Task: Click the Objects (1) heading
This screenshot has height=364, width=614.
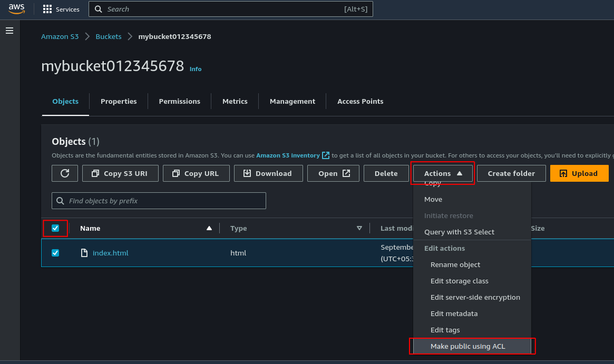Action: pyautogui.click(x=75, y=141)
